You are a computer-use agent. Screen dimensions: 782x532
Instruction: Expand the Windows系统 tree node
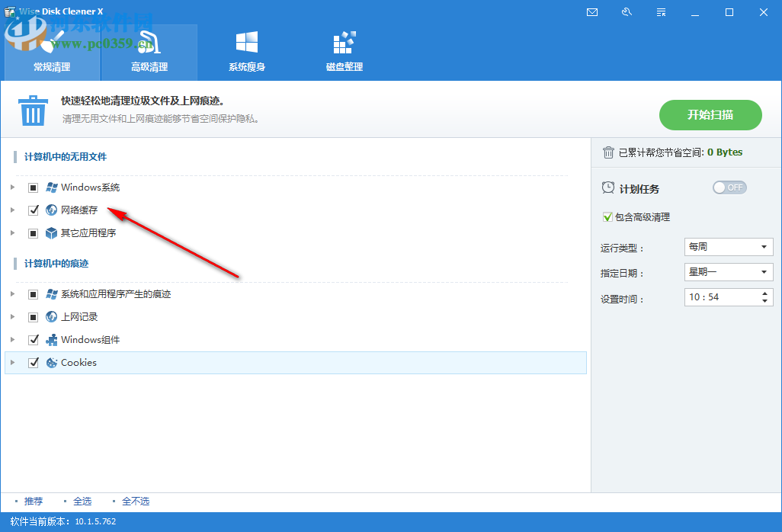click(x=12, y=187)
